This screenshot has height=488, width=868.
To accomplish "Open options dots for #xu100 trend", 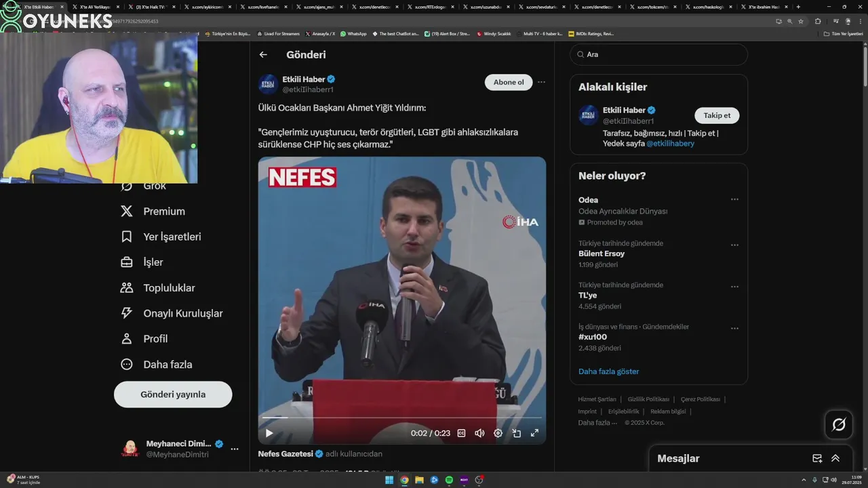I will tap(734, 329).
